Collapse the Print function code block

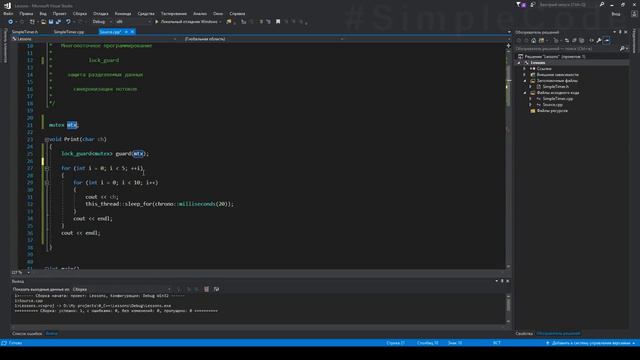(x=47, y=140)
